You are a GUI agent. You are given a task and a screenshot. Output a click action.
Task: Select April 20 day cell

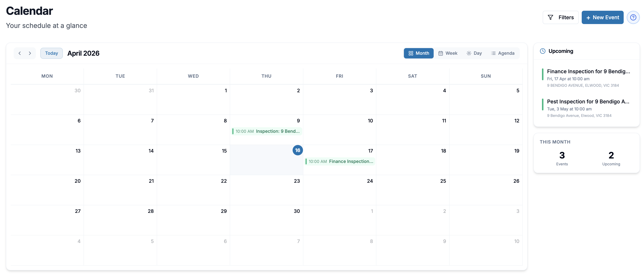pos(47,190)
